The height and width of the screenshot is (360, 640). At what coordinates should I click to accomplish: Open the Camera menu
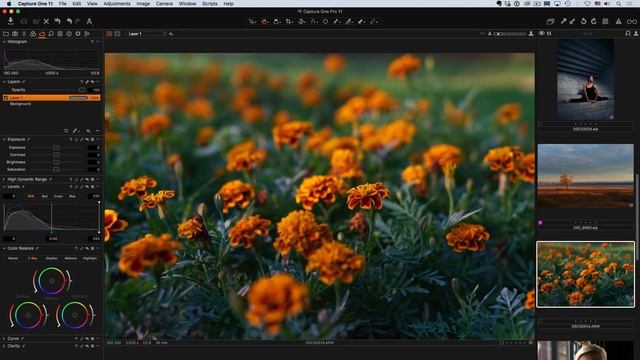pos(164,3)
